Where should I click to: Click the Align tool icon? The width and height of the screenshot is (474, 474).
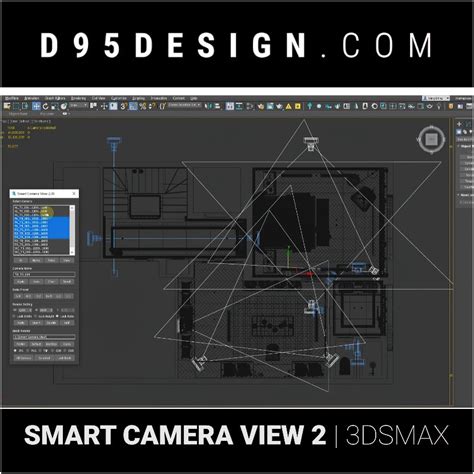click(217, 106)
